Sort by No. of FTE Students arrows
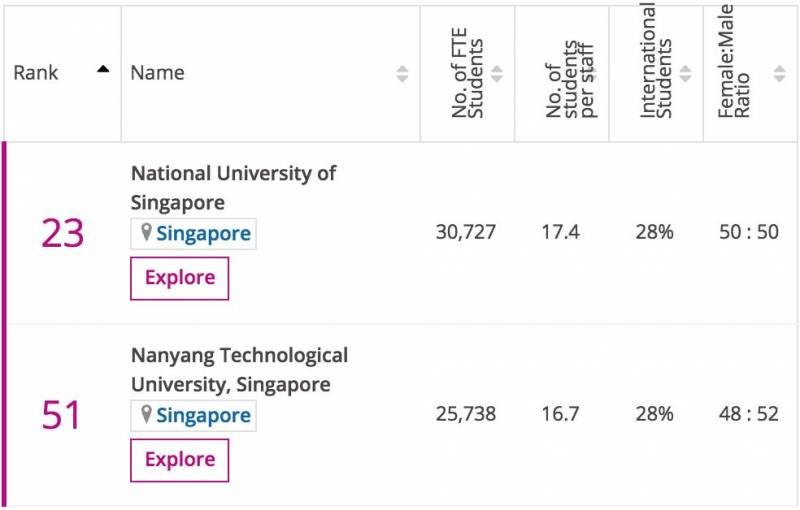The image size is (800, 510). [x=497, y=74]
